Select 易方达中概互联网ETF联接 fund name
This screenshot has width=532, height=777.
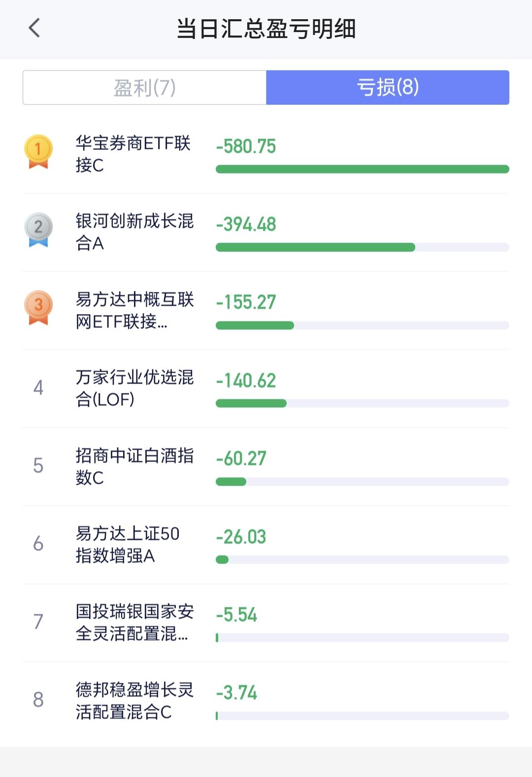[134, 310]
